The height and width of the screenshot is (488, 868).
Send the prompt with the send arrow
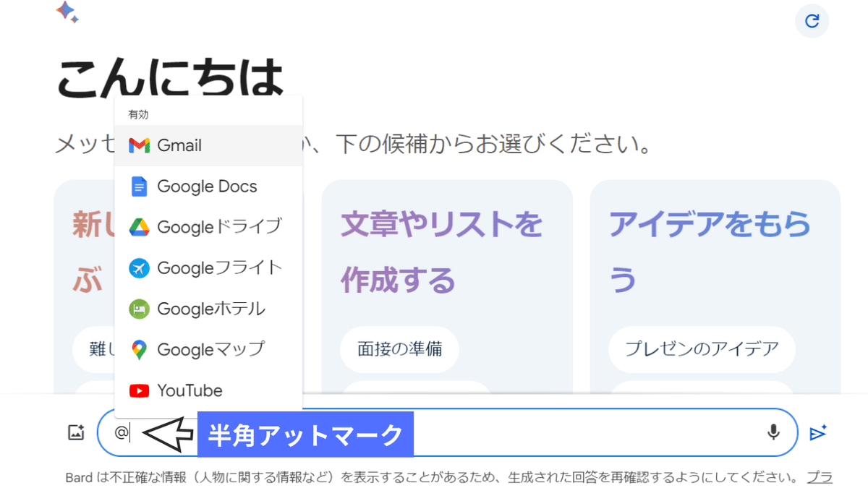pyautogui.click(x=818, y=432)
